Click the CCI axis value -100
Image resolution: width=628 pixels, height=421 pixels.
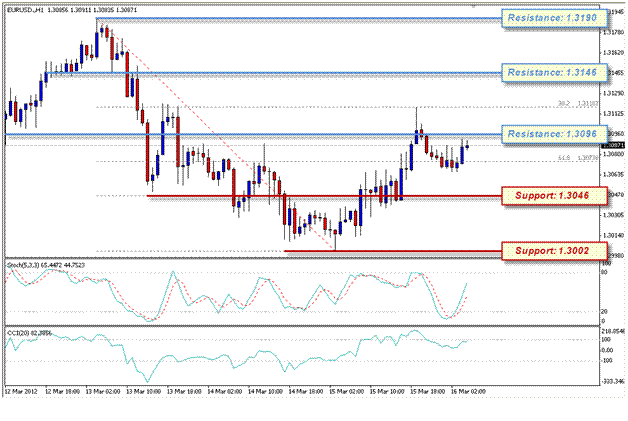coord(607,361)
